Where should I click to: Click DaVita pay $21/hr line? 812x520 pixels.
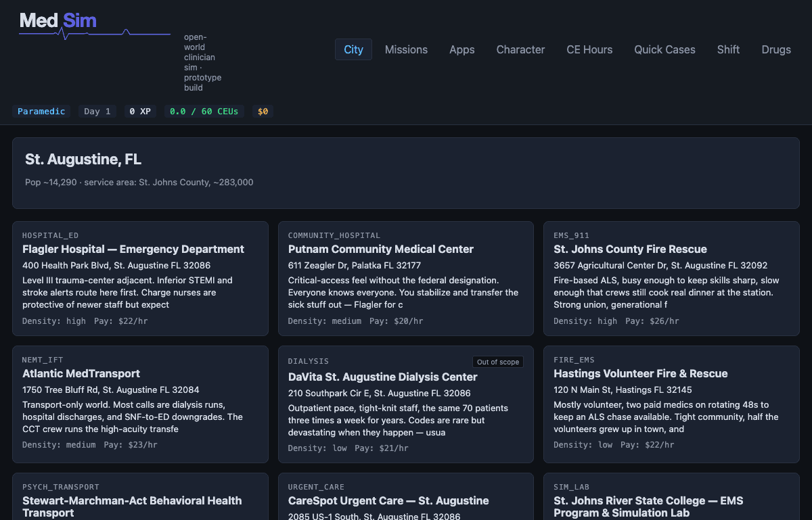382,448
